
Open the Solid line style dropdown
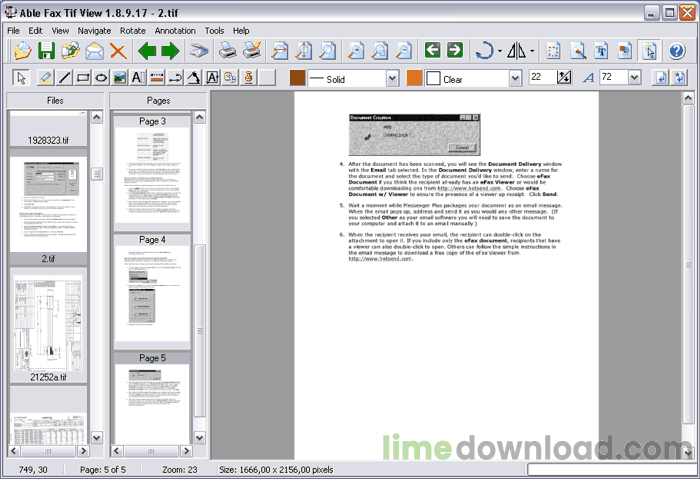[x=392, y=78]
